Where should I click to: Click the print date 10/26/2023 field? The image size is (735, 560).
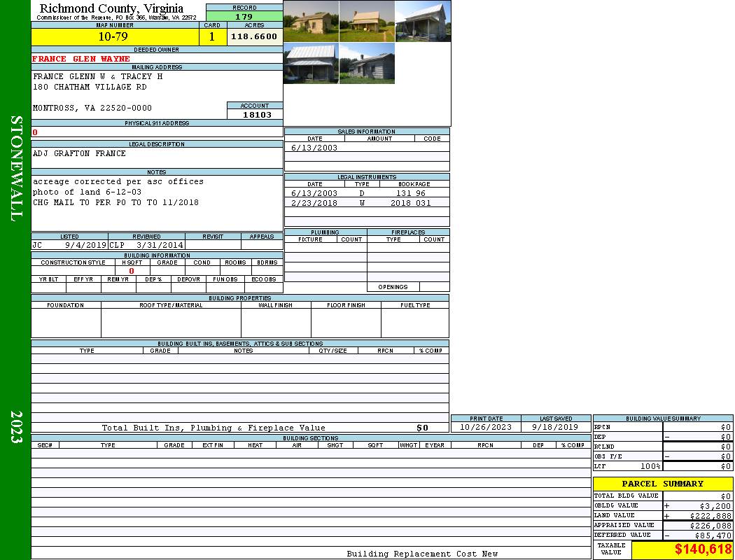[x=485, y=427]
